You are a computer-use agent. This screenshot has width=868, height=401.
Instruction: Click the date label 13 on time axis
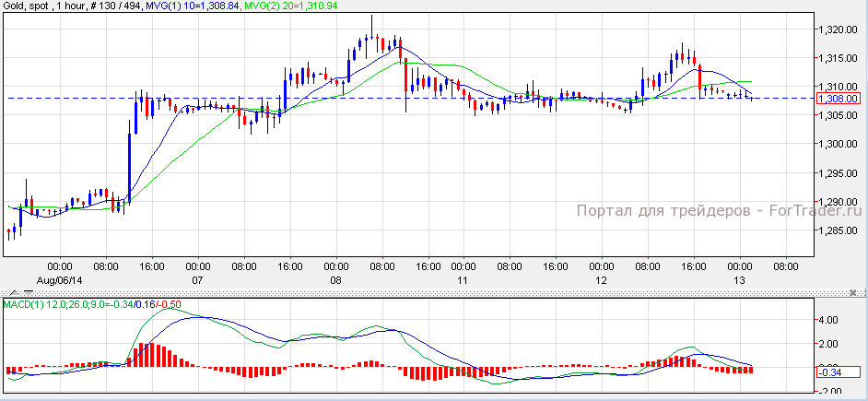[739, 279]
